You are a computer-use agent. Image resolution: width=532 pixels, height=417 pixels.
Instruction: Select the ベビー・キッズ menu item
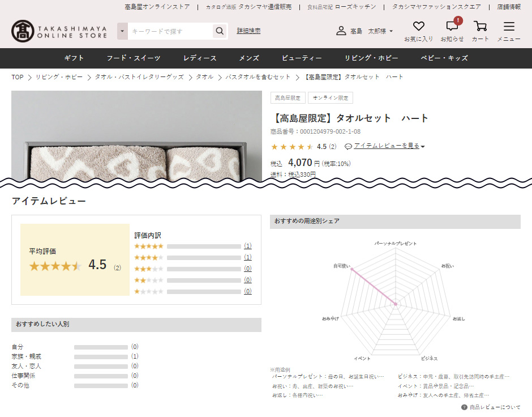click(x=444, y=58)
